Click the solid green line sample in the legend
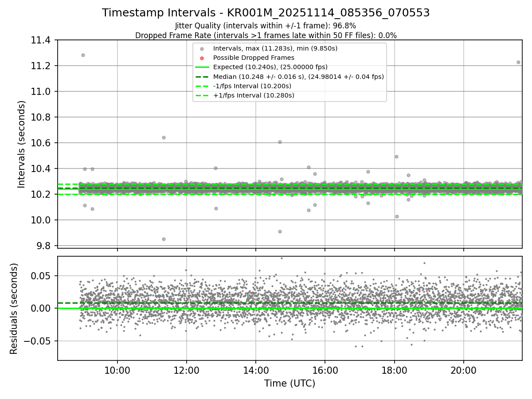Image resolution: width=532 pixels, height=399 pixels. [x=202, y=67]
